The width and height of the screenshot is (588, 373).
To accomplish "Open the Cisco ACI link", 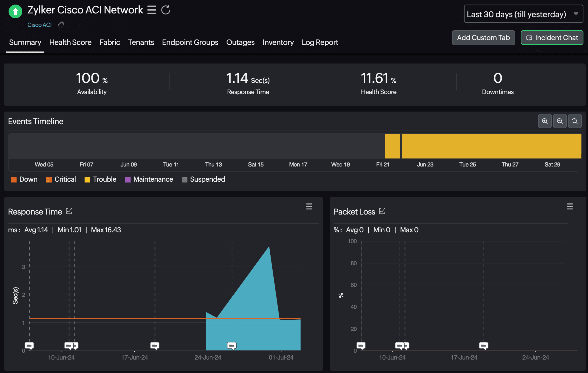I will coord(39,25).
